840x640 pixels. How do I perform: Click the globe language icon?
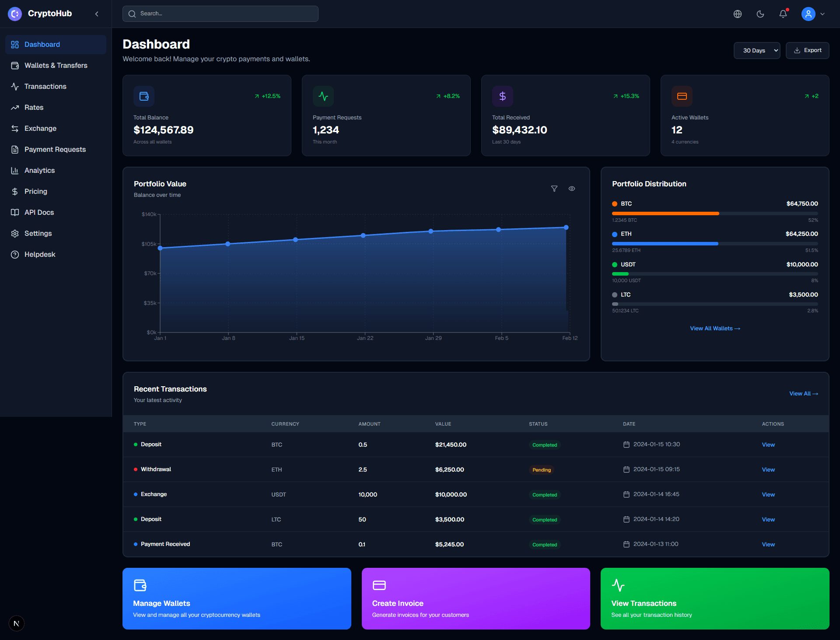738,14
